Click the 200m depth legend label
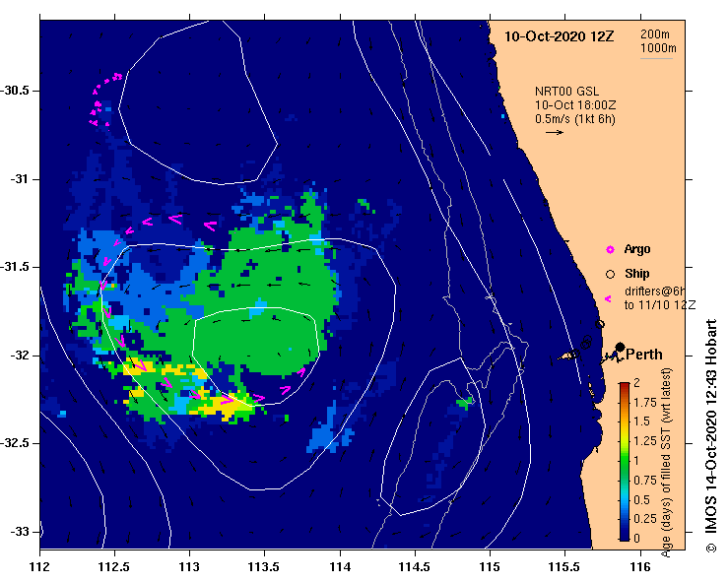The width and height of the screenshot is (728, 583). coord(655,34)
